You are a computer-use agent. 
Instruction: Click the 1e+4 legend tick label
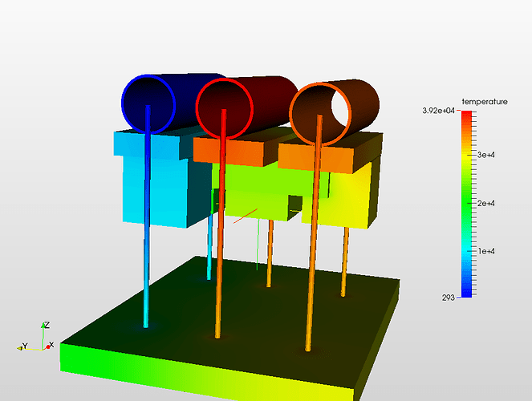click(x=485, y=251)
